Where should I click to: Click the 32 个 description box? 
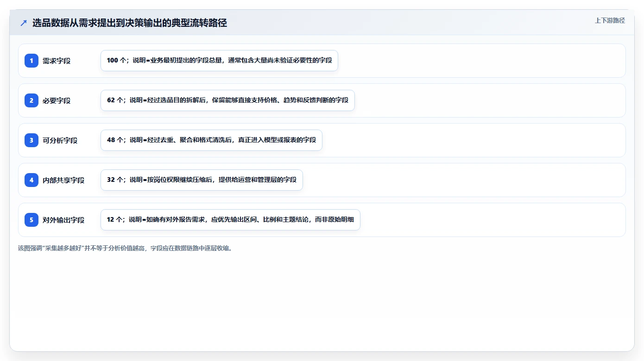[202, 180]
